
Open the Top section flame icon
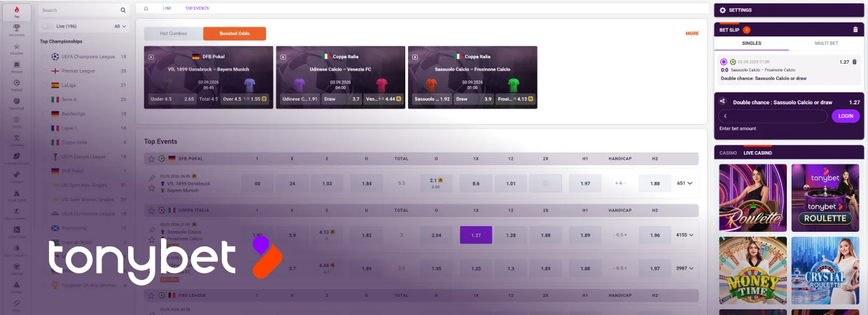point(16,10)
